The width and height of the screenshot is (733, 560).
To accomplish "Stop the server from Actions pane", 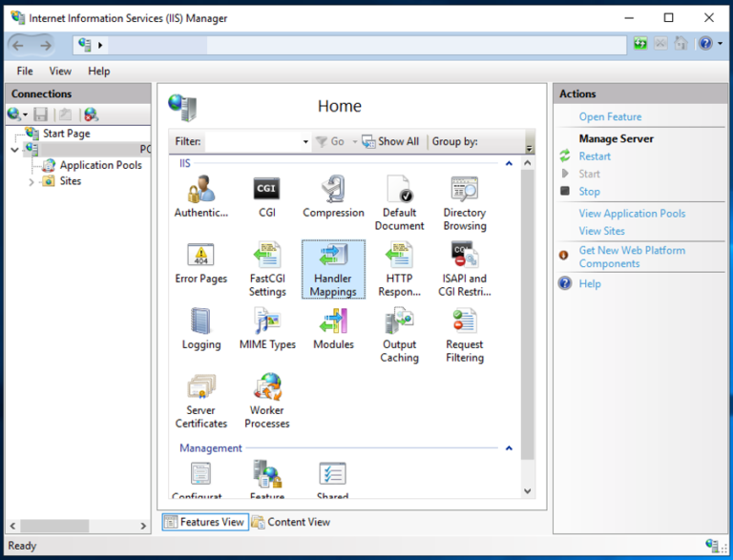I will click(589, 191).
